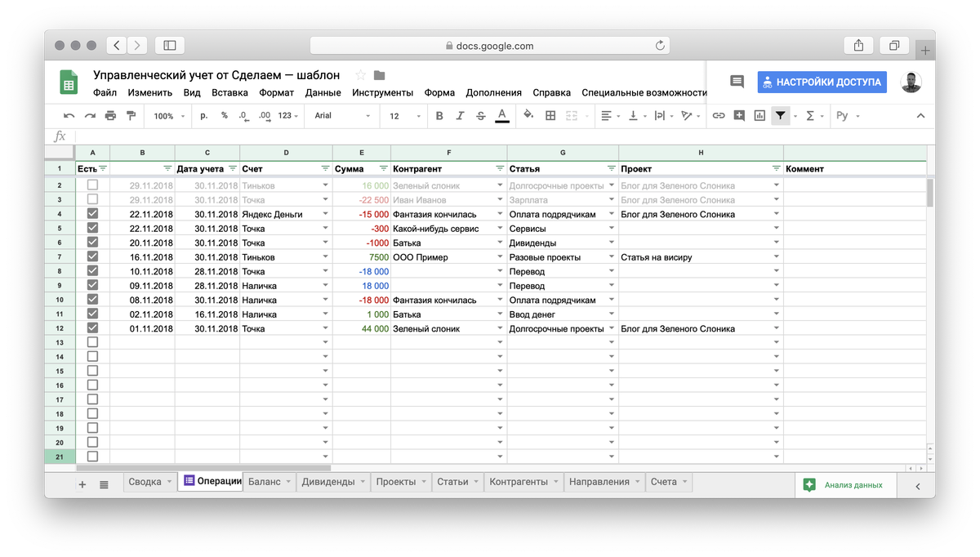The height and width of the screenshot is (557, 980).
Task: Check the empty checkbox in row 13
Action: click(92, 342)
